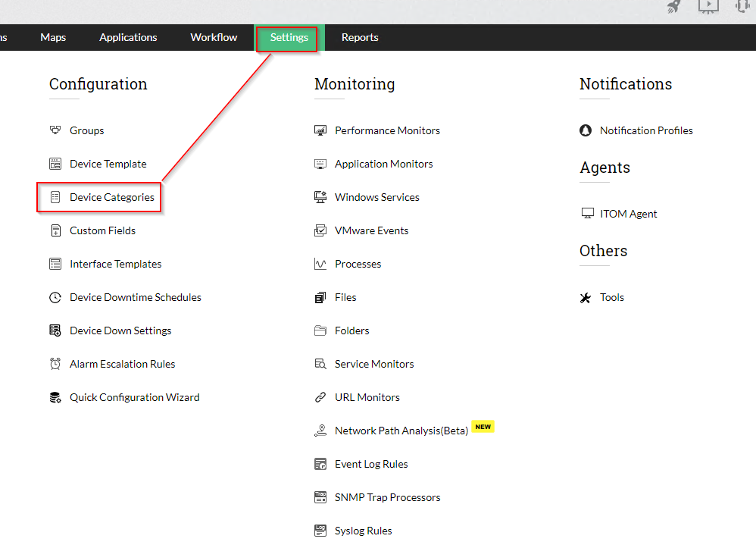Viewport: 756px width, 545px height.
Task: Click the Processes graph icon
Action: coord(320,264)
